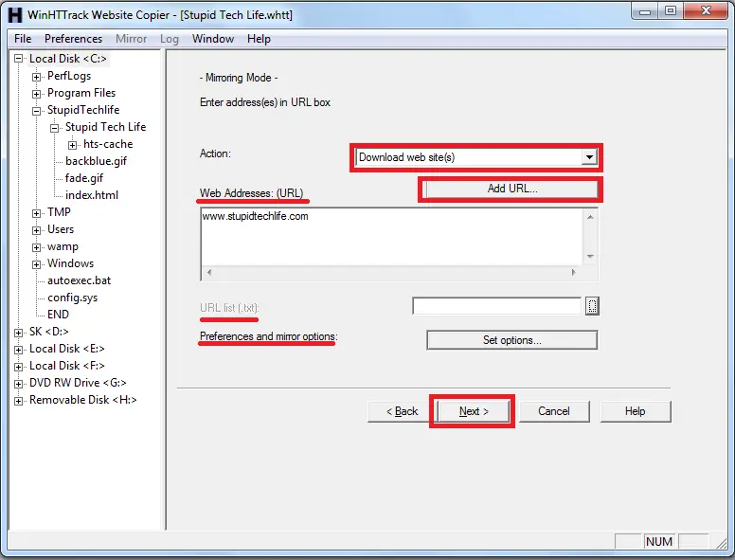Open the Preferences menu

[73, 39]
